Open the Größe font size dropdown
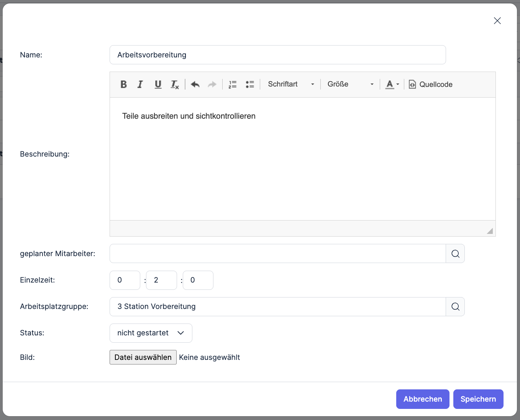Viewport: 520px width, 420px height. (350, 84)
